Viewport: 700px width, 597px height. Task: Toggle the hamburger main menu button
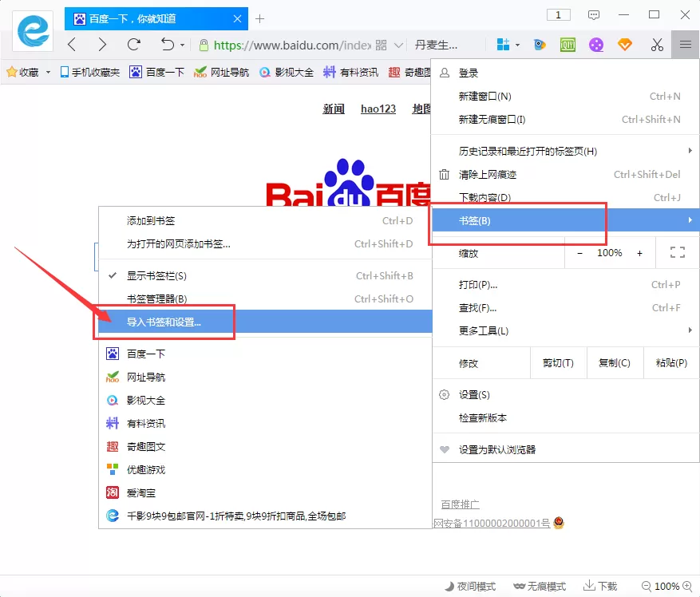pyautogui.click(x=686, y=45)
